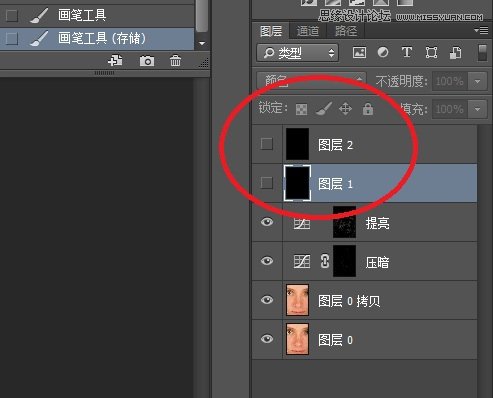The image size is (493, 398).
Task: Create new document from current state icon
Action: tap(115, 61)
